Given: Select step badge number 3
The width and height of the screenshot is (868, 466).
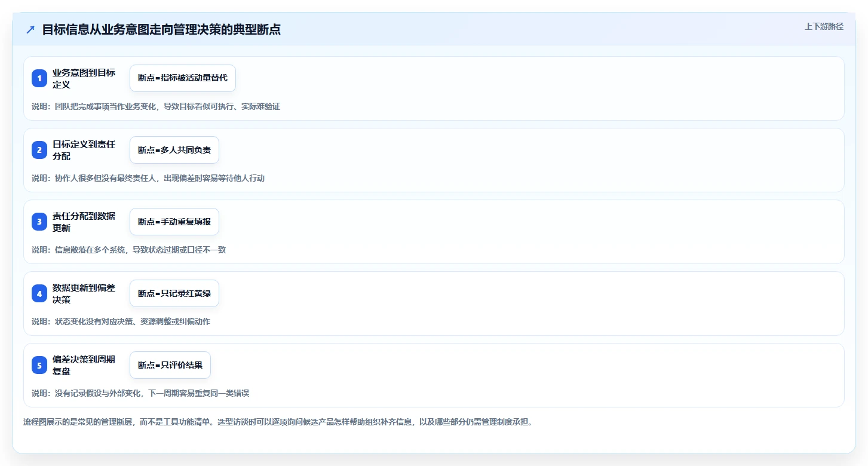Looking at the screenshot, I should (x=39, y=222).
